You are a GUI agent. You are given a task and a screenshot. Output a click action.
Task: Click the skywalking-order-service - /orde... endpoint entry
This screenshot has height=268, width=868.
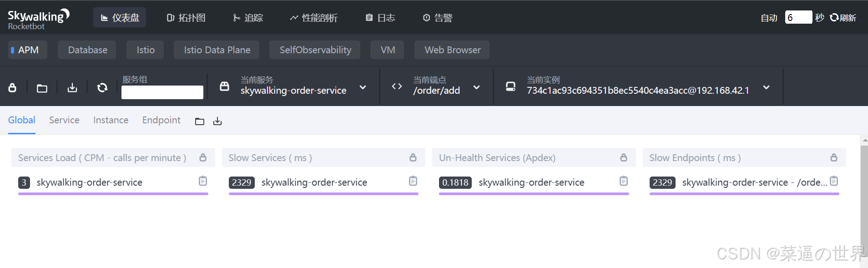755,182
